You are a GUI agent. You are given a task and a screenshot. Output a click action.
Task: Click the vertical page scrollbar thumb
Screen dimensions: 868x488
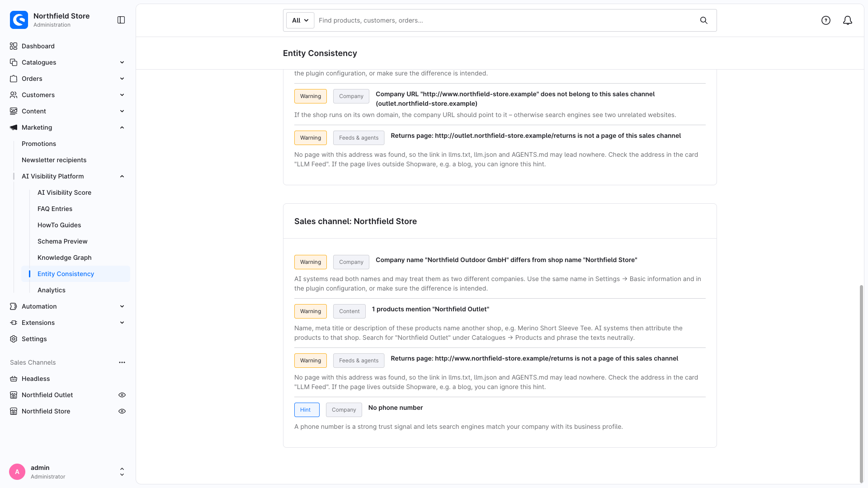point(861,384)
